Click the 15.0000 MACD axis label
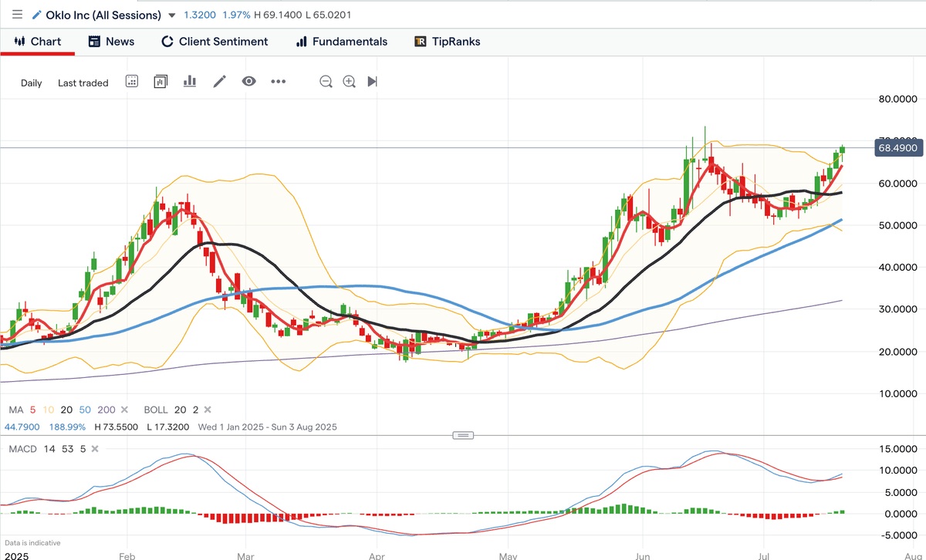Screen dimensions: 926x560 [x=898, y=449]
